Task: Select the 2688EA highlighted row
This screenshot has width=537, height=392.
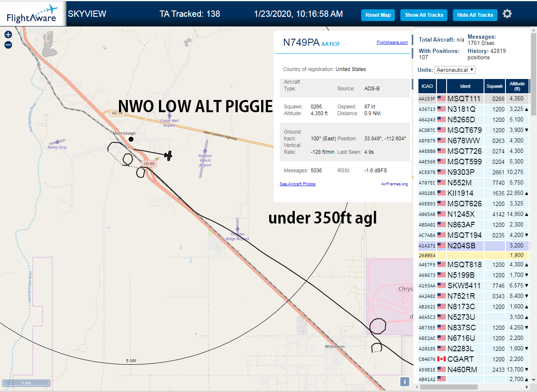Action: point(474,255)
